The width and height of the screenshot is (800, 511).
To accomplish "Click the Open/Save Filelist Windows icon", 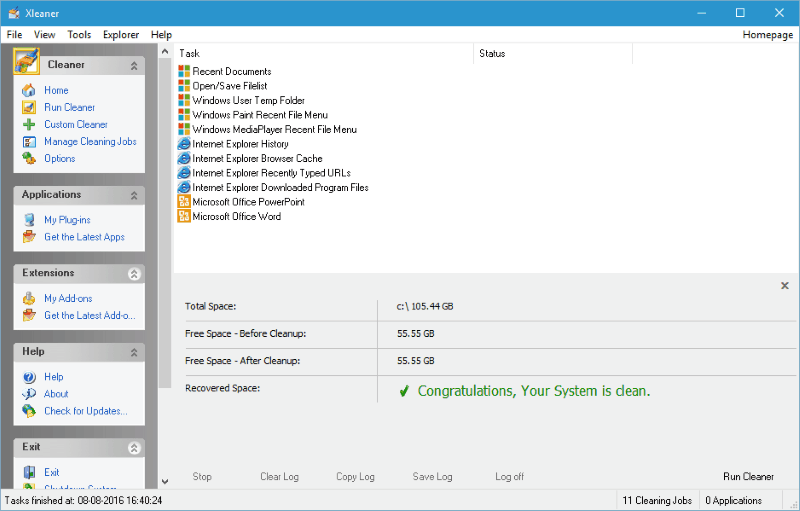I will pyautogui.click(x=184, y=86).
